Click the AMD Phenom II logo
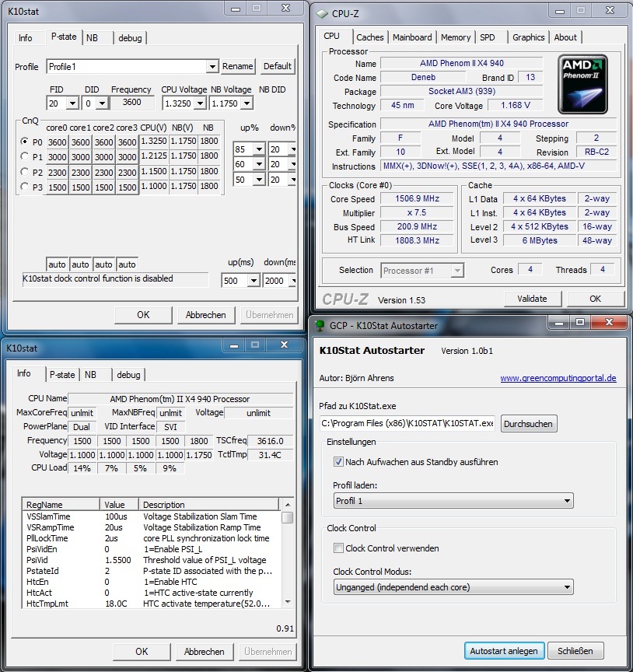The image size is (633, 672). pos(582,84)
